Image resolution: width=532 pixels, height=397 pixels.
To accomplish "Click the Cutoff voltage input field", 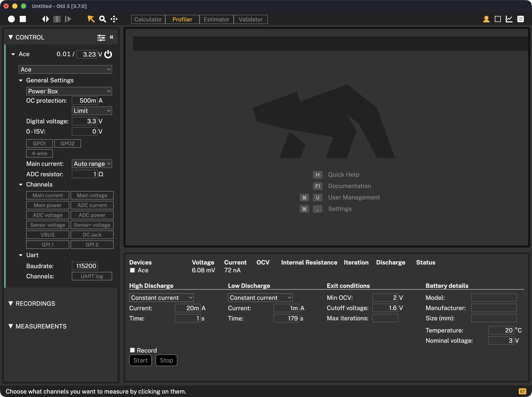I will (385, 308).
